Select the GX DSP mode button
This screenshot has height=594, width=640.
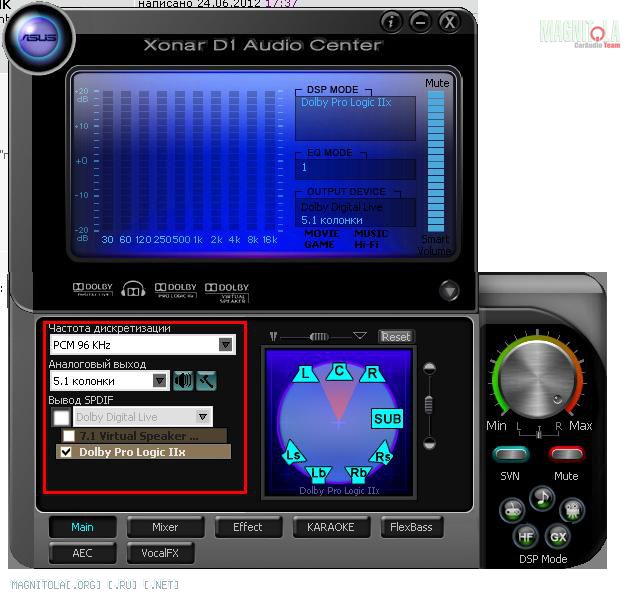[558, 537]
